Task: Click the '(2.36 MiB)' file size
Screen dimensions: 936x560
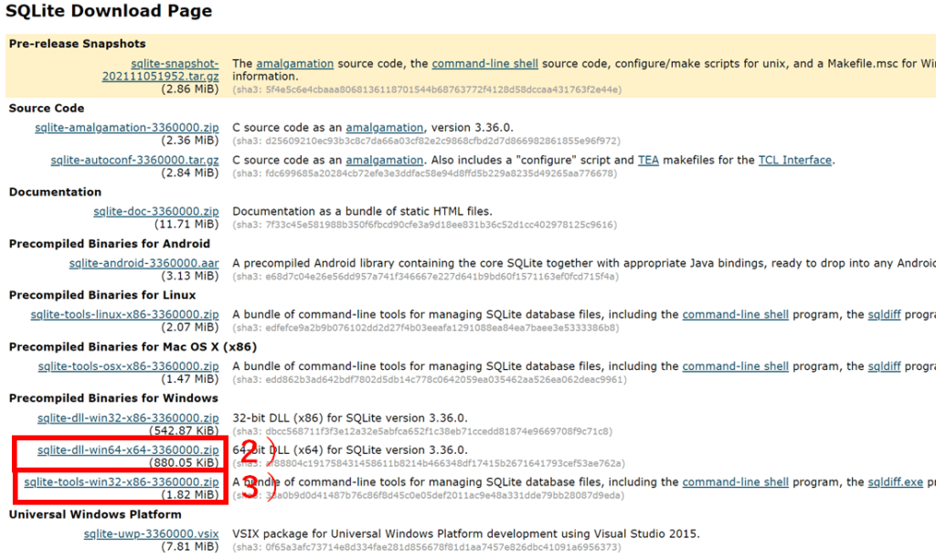Action: [190, 141]
